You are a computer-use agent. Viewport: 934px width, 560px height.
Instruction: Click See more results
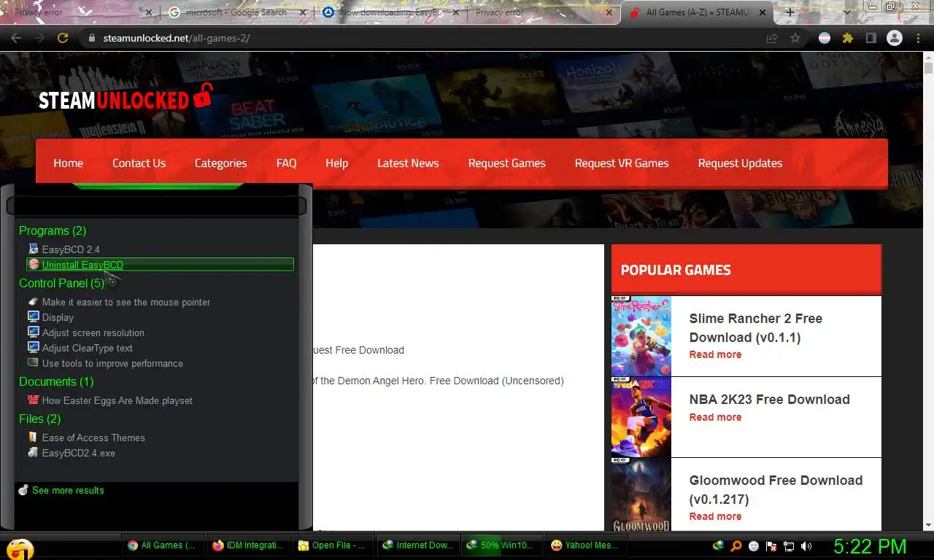pos(68,490)
